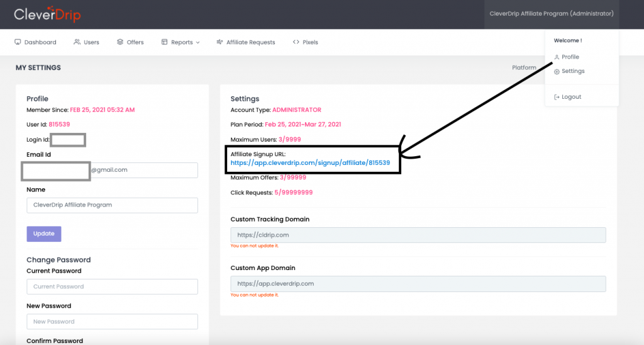This screenshot has height=345, width=644.
Task: Click warning under Custom App Domain
Action: point(254,295)
